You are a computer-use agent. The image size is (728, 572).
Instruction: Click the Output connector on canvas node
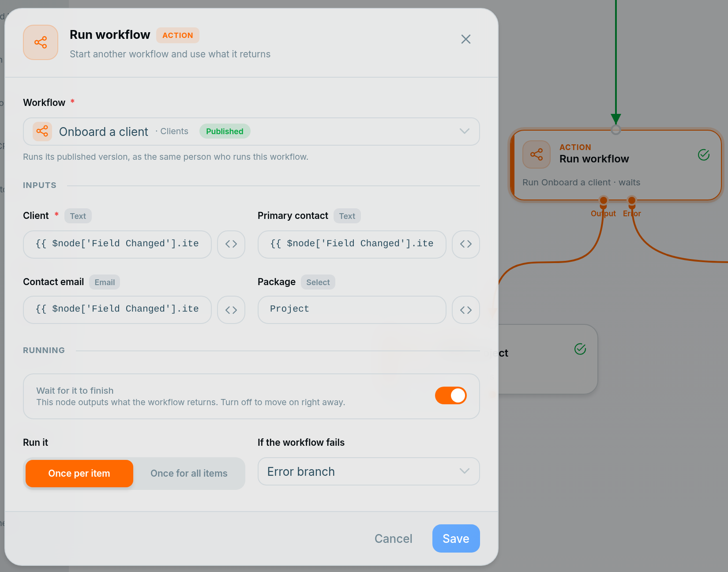pos(603,201)
